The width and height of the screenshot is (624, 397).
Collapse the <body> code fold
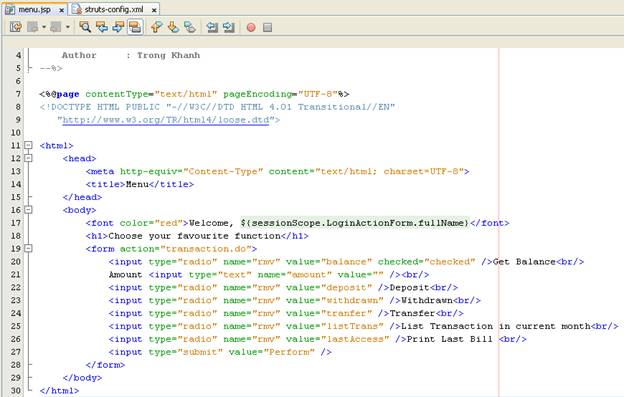click(28, 210)
